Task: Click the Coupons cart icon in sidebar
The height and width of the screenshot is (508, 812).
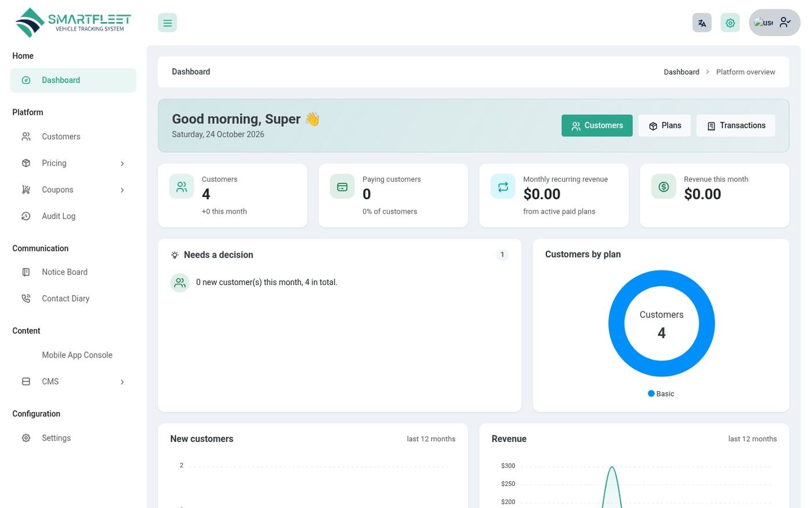Action: (26, 189)
